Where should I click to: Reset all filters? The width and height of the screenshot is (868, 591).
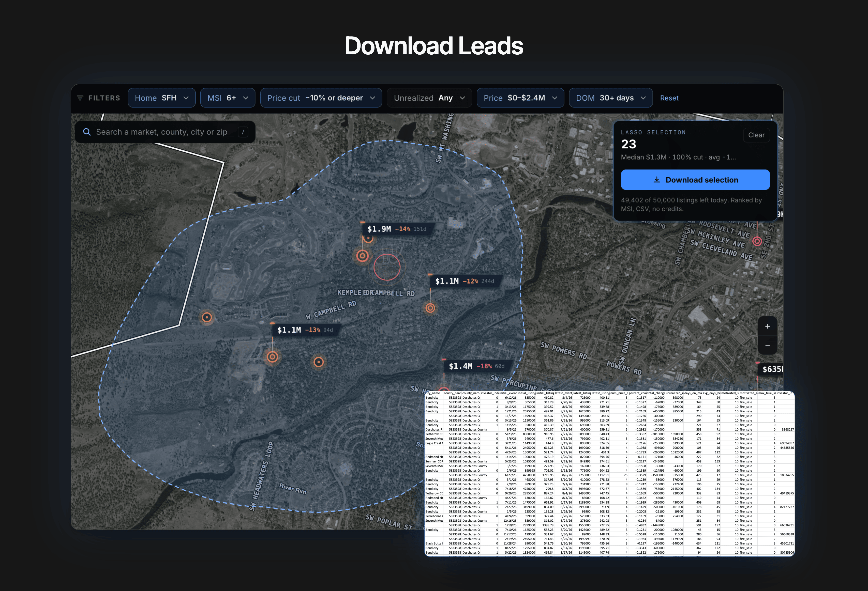(669, 98)
